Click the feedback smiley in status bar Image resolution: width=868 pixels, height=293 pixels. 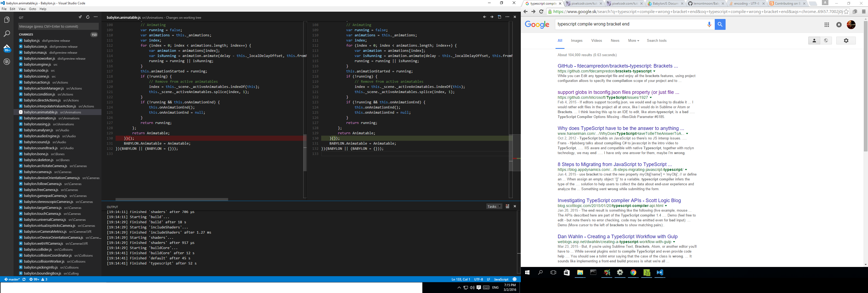click(x=515, y=279)
